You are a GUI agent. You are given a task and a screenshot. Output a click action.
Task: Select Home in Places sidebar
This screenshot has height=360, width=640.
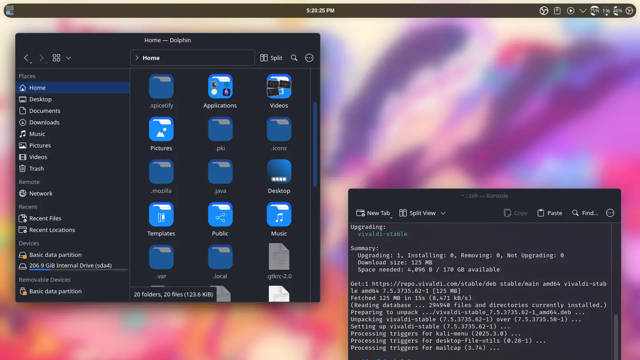pos(73,87)
